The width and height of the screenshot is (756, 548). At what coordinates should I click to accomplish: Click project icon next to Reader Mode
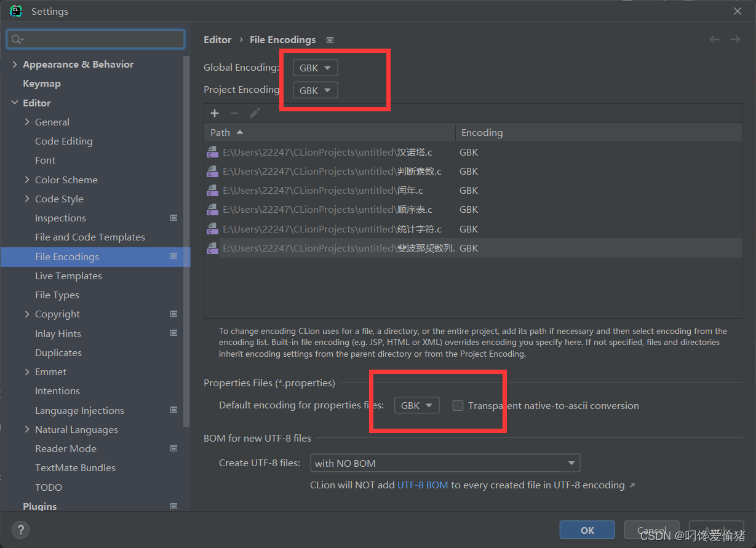(173, 448)
